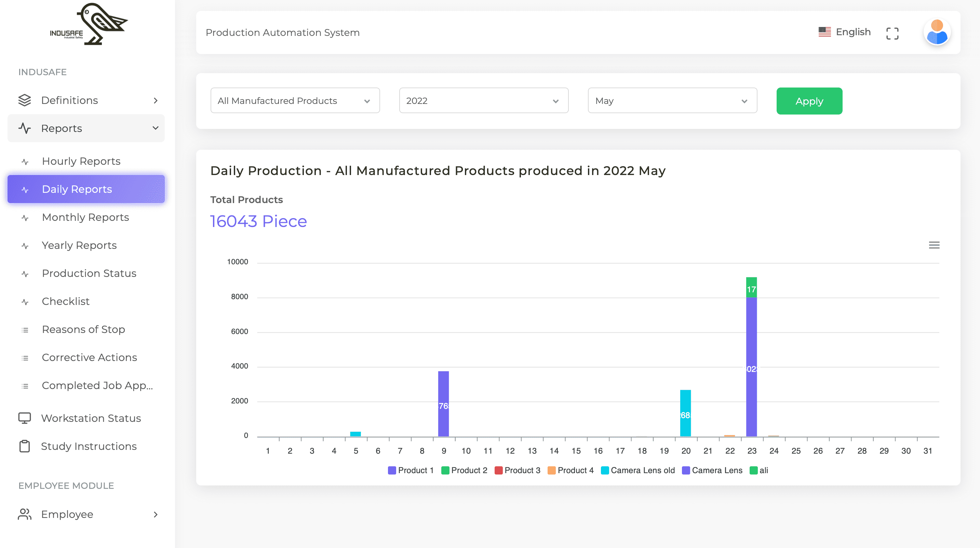
Task: Open the May month dropdown
Action: click(672, 101)
